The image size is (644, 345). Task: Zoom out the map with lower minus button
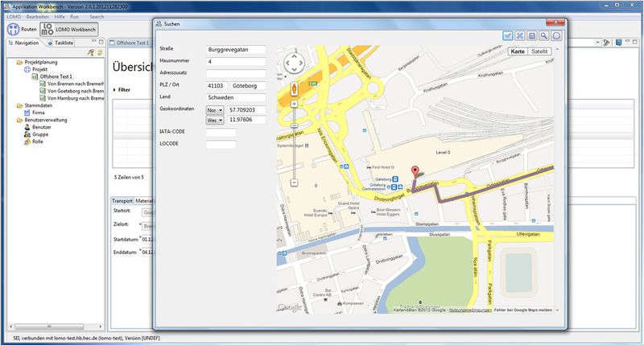pos(294,183)
